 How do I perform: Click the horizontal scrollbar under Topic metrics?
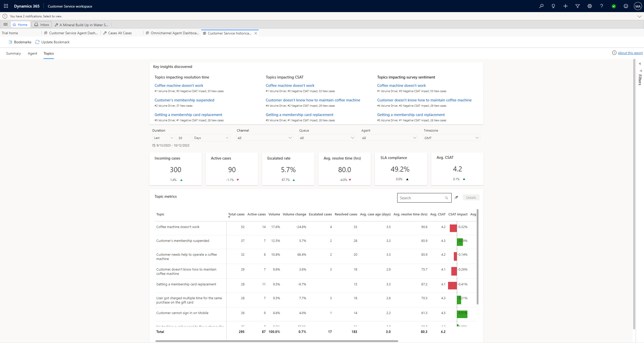click(x=277, y=341)
